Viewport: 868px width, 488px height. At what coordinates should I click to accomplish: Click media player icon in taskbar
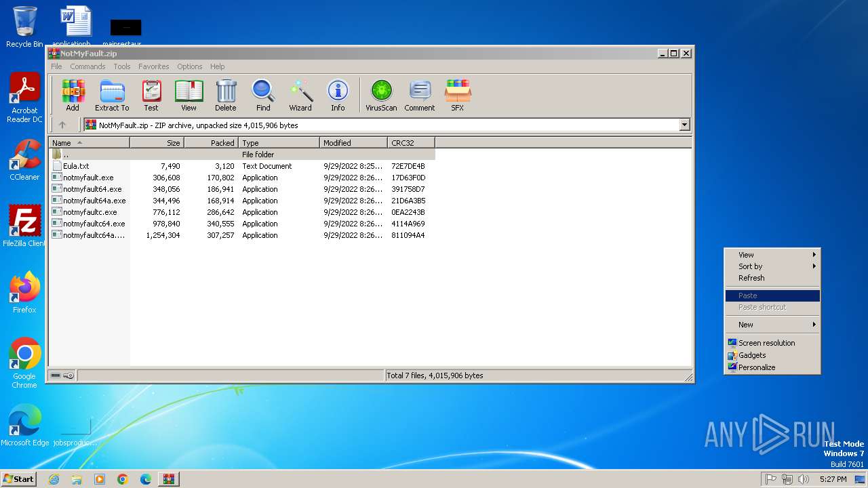[100, 479]
